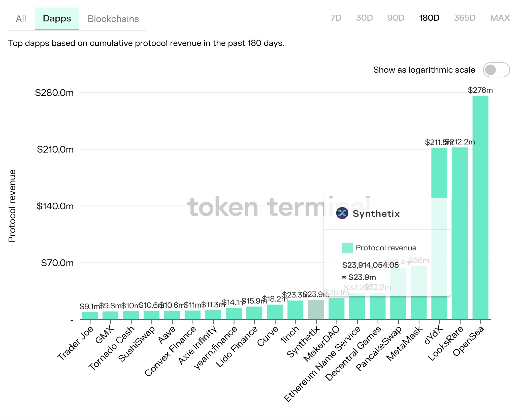
Task: Click the Synthetix logo icon in tooltip
Action: [x=342, y=213]
